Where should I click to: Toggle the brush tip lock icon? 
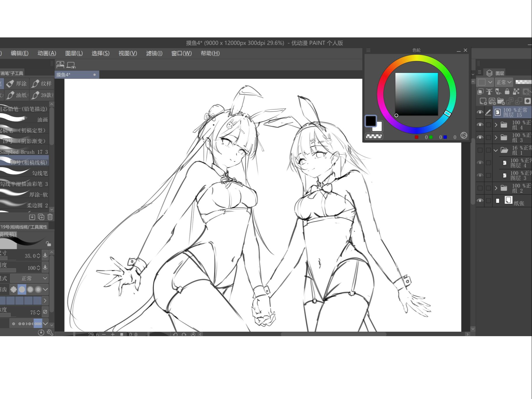(48, 243)
